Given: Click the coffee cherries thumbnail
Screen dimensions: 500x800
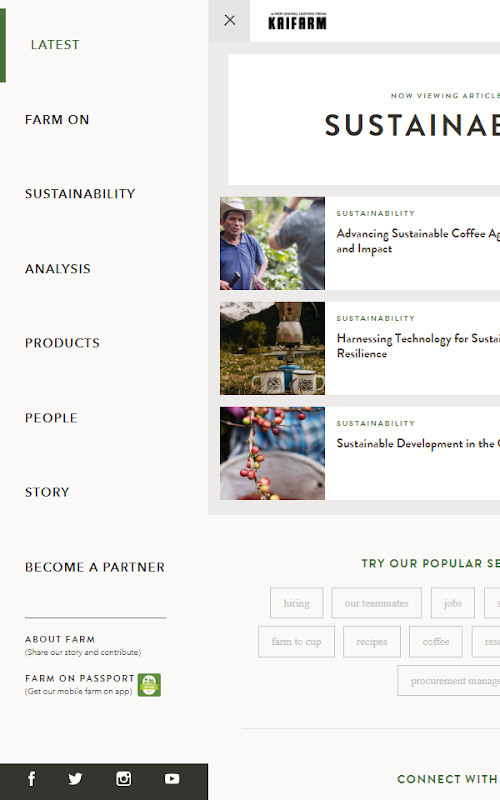Looking at the screenshot, I should [x=272, y=454].
